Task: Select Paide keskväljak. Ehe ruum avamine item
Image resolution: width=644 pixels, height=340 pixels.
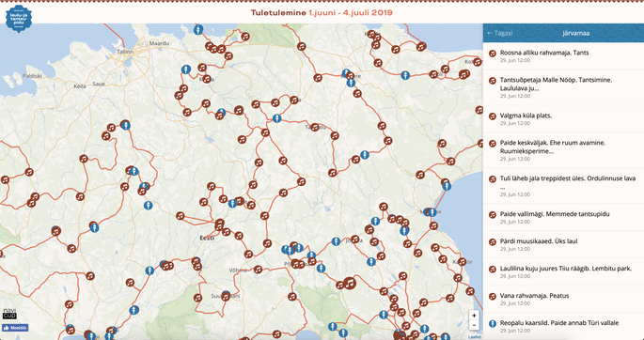Action: tap(563, 150)
